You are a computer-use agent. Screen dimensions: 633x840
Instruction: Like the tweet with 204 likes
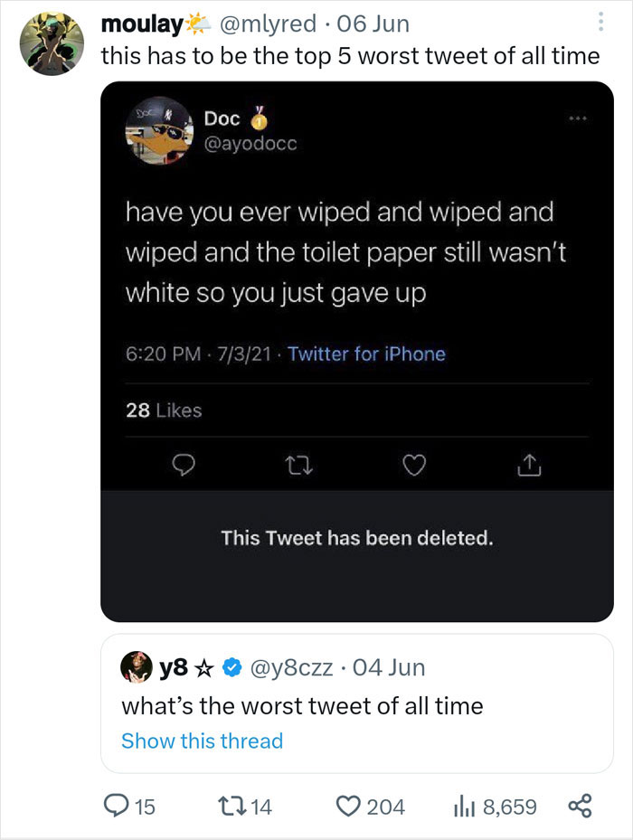tap(345, 806)
